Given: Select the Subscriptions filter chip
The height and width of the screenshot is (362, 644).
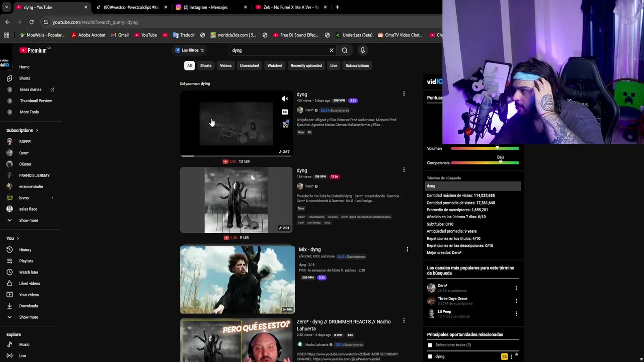Looking at the screenshot, I should (x=357, y=65).
